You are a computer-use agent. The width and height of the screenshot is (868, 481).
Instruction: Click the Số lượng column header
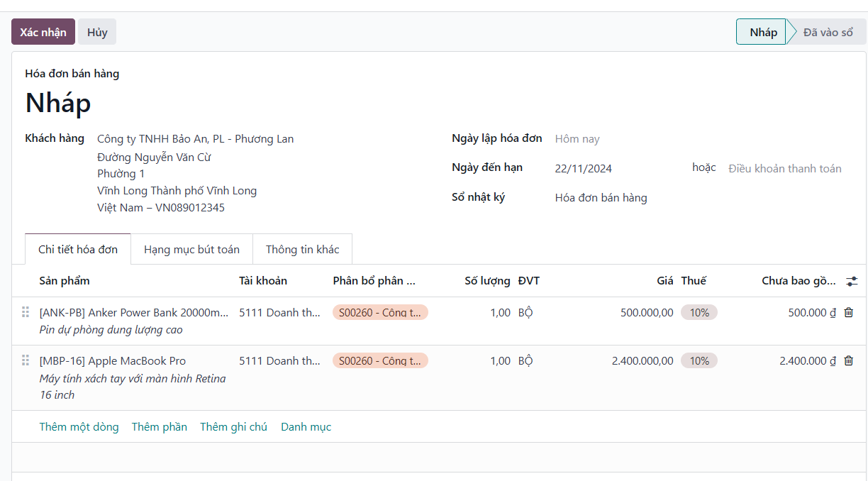point(487,280)
